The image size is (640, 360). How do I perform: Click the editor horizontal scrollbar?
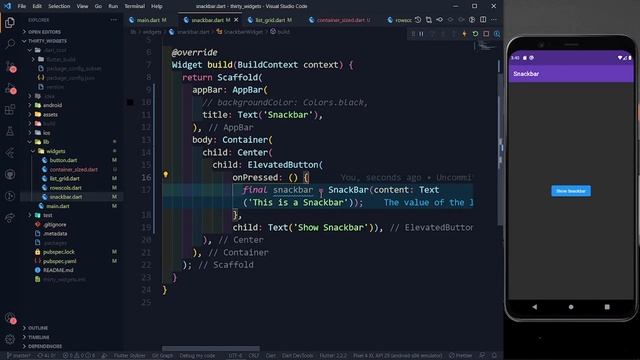coord(211,349)
